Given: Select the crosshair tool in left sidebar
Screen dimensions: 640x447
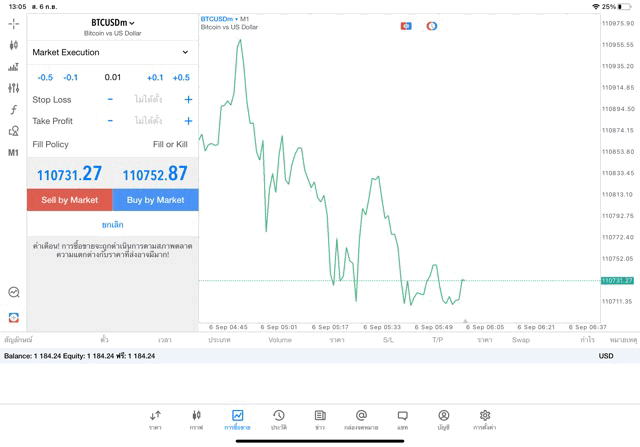Looking at the screenshot, I should (13, 23).
